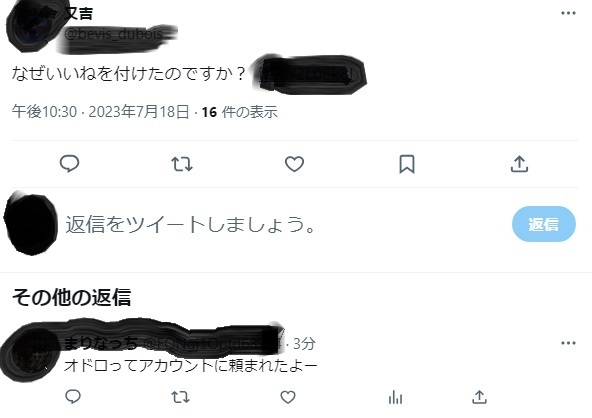The height and width of the screenshot is (418, 592).
Task: Retweet the まりなっち reply
Action: 180,397
